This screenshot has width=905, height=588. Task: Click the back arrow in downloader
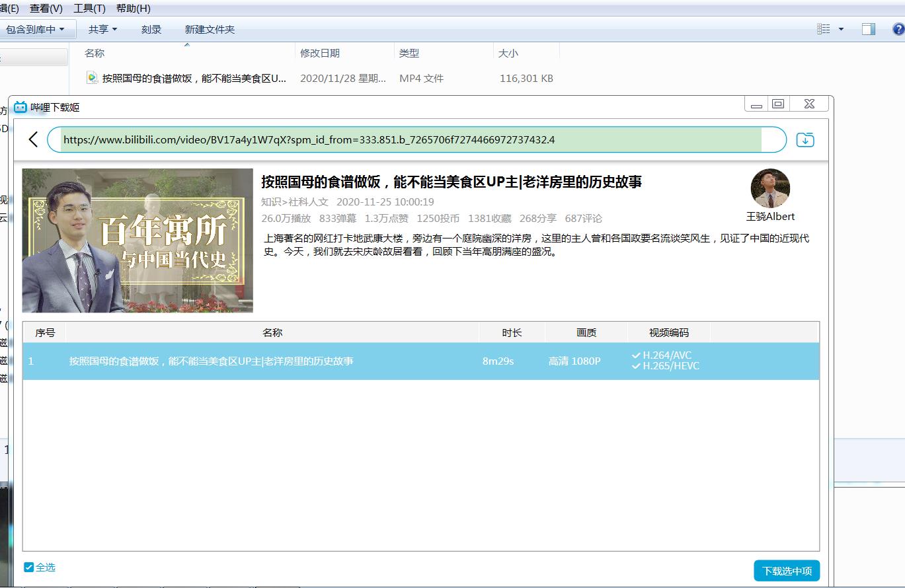33,139
